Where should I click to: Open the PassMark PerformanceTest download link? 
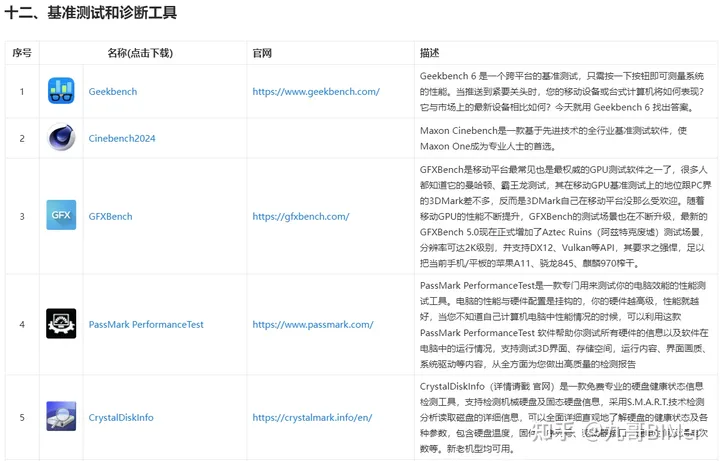tap(146, 325)
